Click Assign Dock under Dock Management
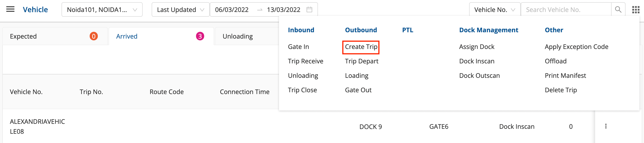This screenshot has width=644, height=143. 477,47
